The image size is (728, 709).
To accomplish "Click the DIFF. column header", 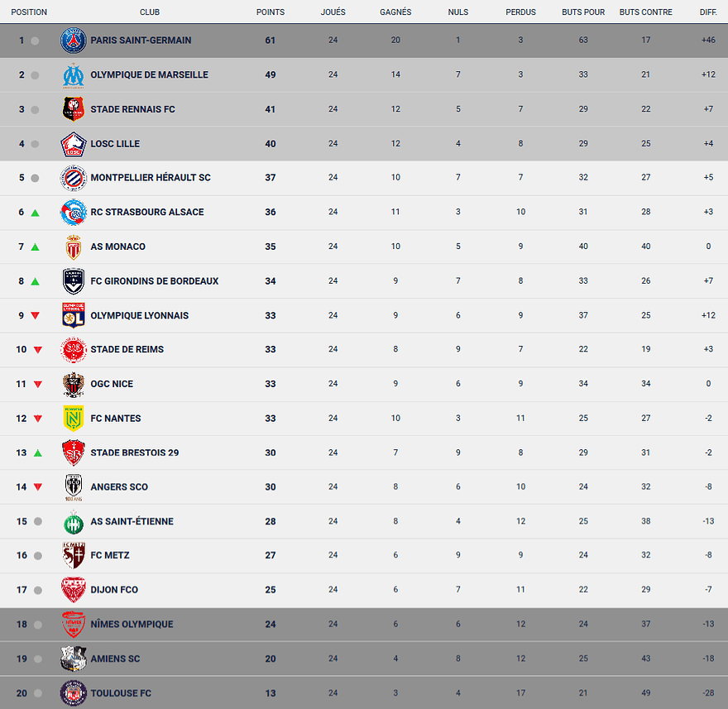I will coord(708,12).
